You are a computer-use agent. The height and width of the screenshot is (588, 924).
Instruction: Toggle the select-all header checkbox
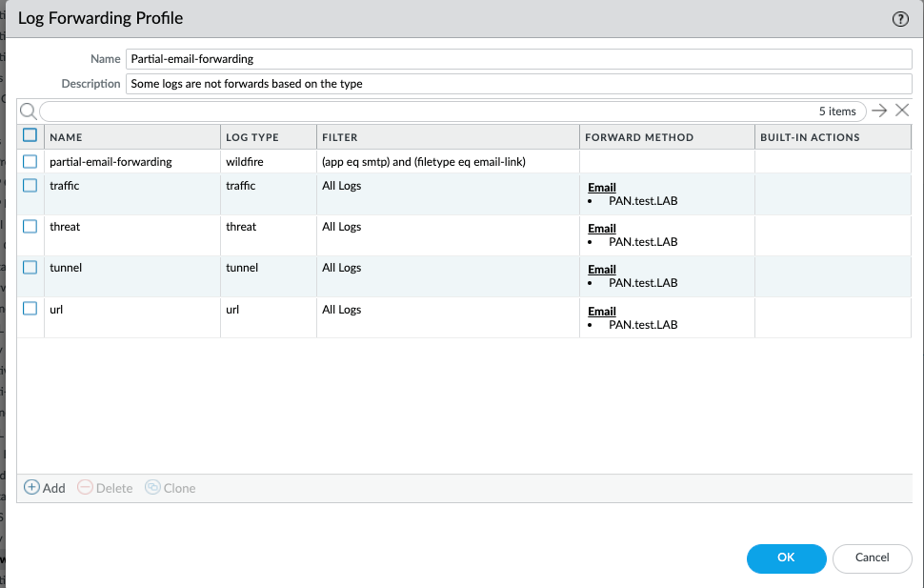click(x=30, y=136)
